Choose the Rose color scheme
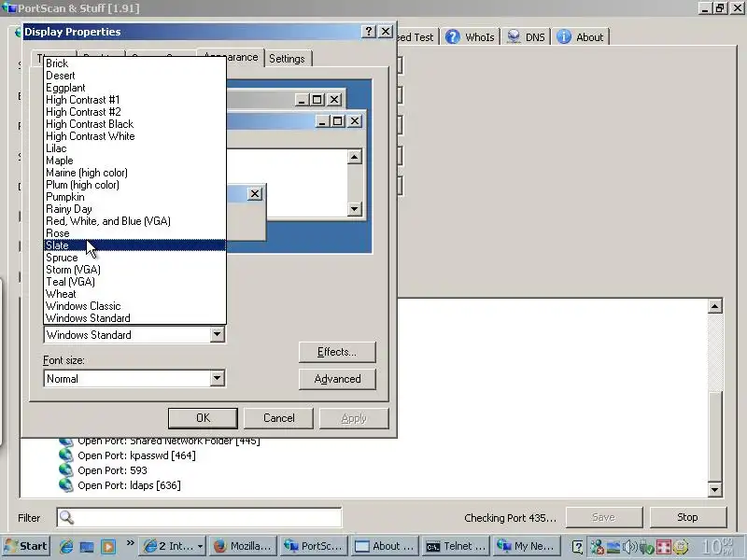The width and height of the screenshot is (747, 560). click(134, 233)
